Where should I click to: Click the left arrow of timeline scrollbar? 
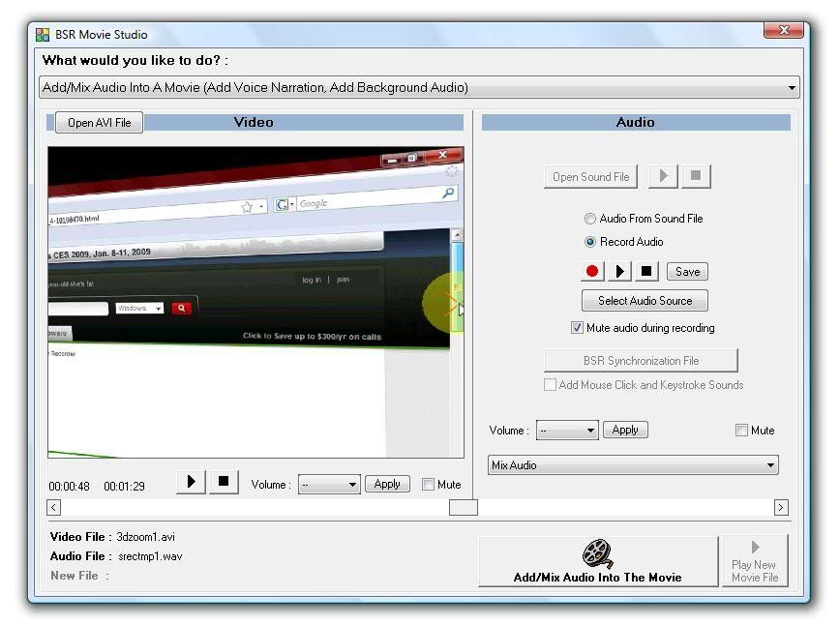(x=53, y=507)
